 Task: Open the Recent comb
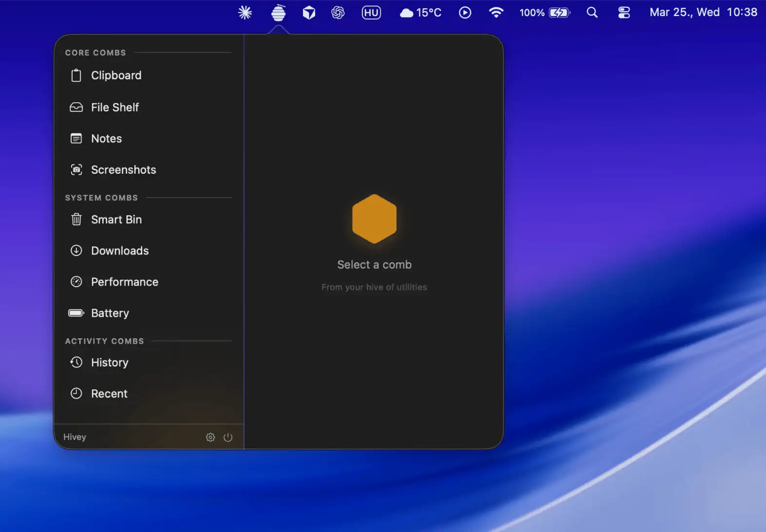point(109,394)
